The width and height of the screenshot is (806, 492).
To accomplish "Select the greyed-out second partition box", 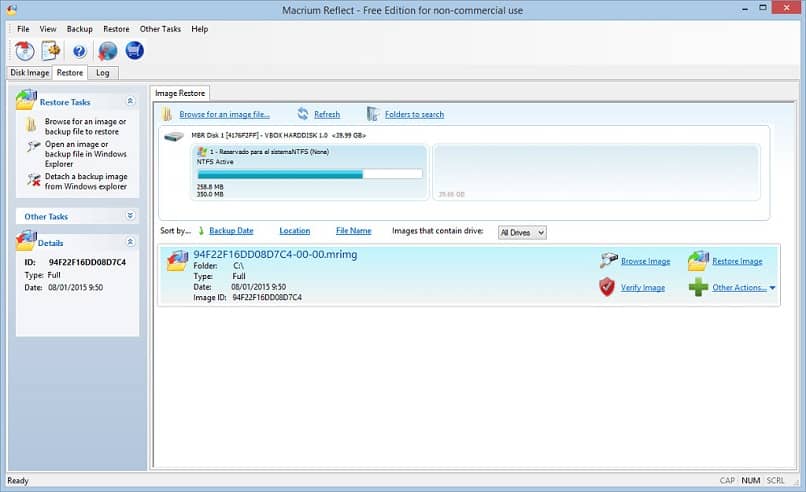I will 596,172.
